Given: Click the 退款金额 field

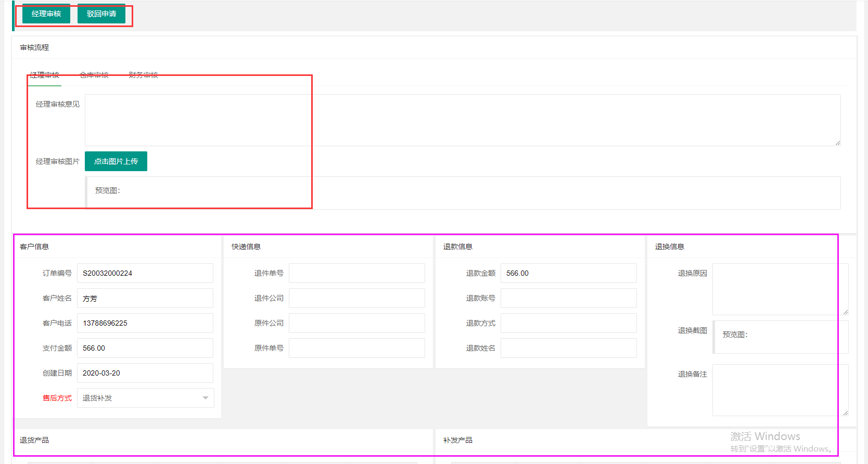Looking at the screenshot, I should pyautogui.click(x=569, y=273).
